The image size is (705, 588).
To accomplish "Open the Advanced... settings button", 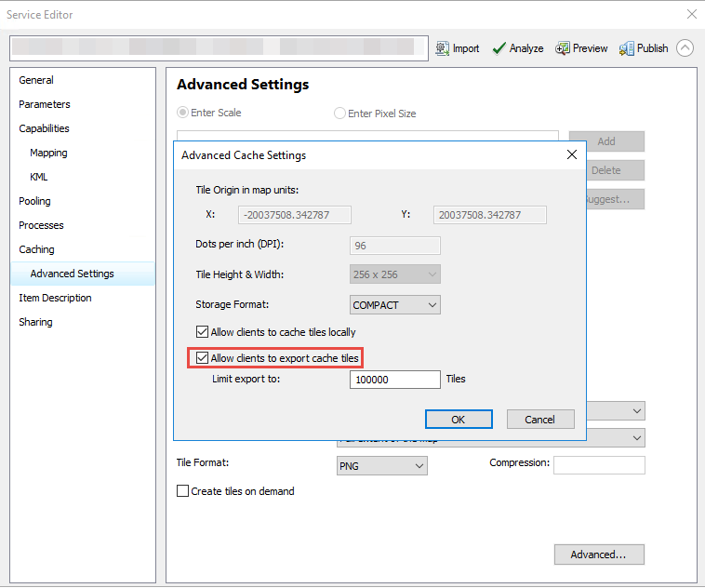I will (599, 555).
